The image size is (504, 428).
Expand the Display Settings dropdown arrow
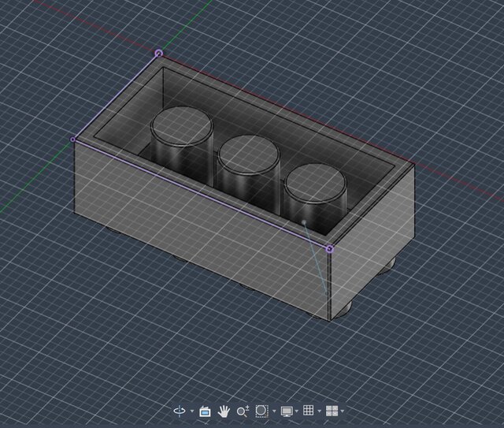coord(296,411)
